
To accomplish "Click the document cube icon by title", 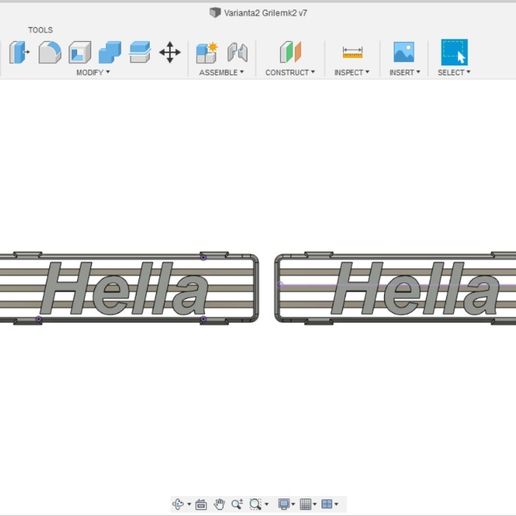I will tap(215, 13).
